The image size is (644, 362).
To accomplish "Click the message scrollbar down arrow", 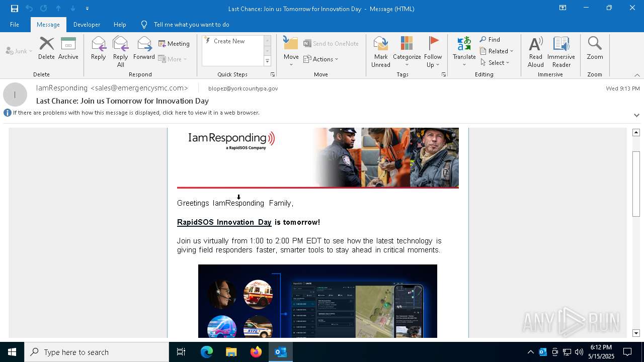I will click(636, 333).
